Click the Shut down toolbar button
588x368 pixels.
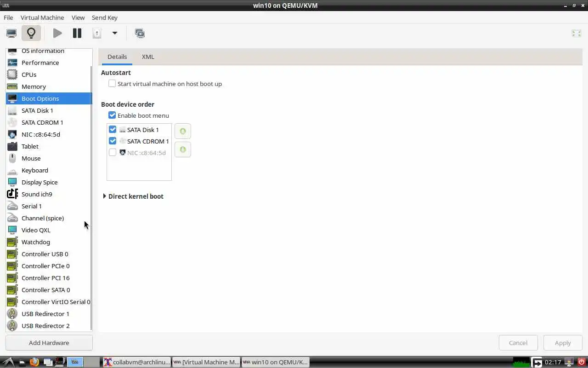coord(96,33)
